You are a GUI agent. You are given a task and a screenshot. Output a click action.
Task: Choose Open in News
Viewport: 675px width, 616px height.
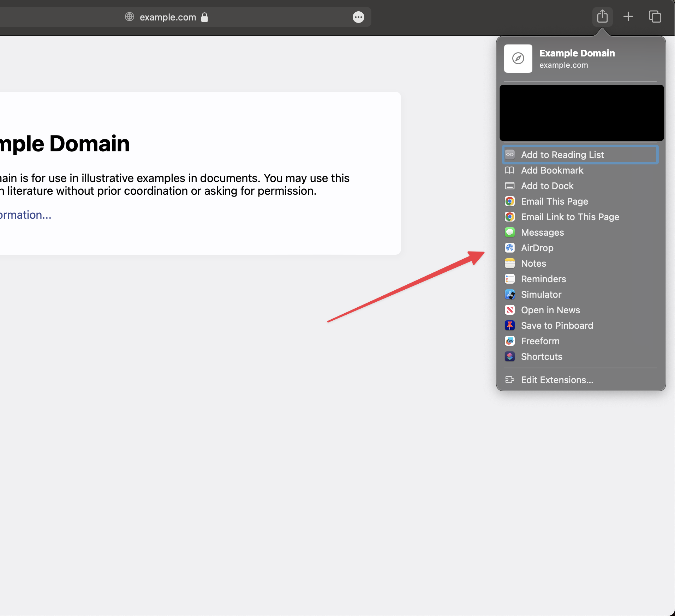point(550,310)
